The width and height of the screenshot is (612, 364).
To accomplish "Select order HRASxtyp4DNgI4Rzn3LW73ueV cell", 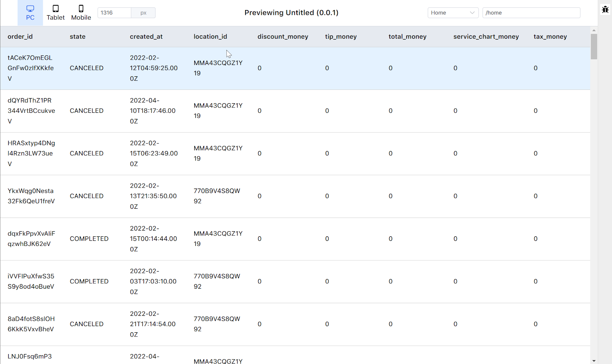I will point(31,153).
